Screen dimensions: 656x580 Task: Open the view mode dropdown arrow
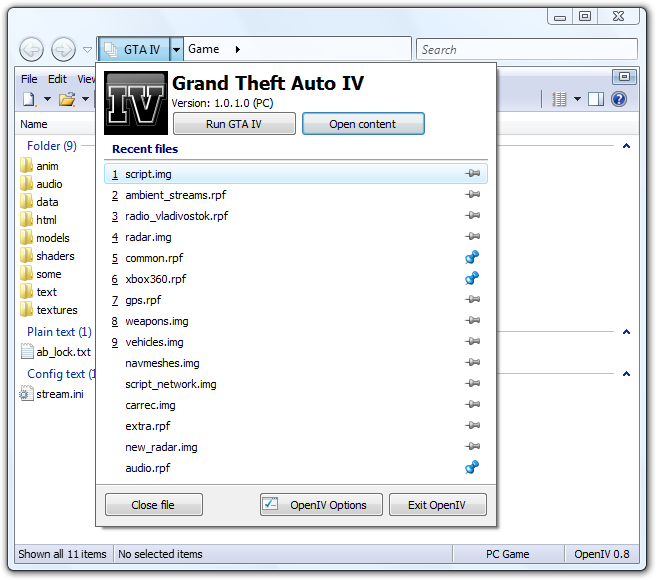(577, 99)
